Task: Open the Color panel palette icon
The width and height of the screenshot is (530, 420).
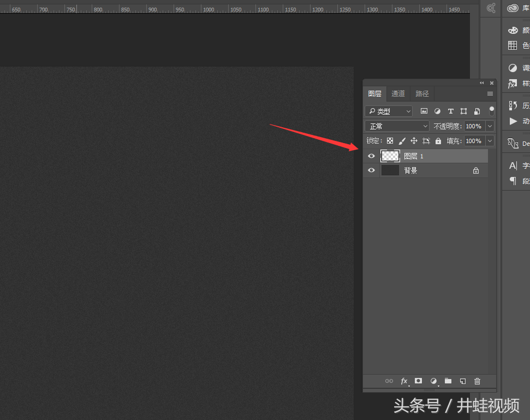Action: coord(513,30)
